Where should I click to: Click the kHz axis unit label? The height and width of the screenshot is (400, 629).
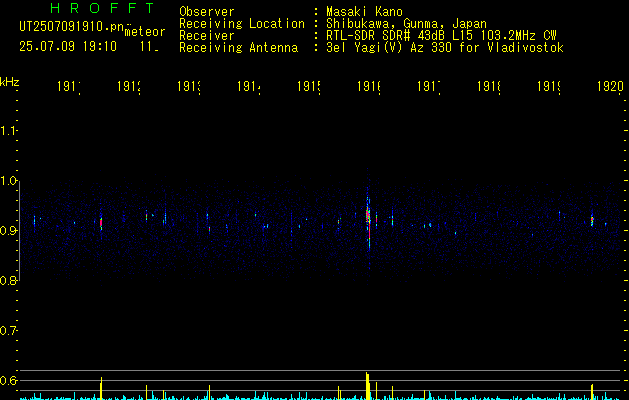[9, 82]
